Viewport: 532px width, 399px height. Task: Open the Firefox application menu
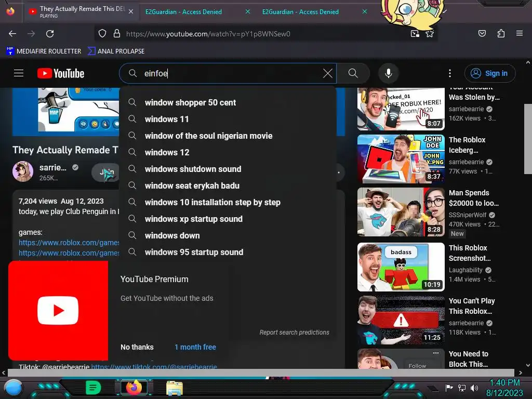tap(520, 33)
